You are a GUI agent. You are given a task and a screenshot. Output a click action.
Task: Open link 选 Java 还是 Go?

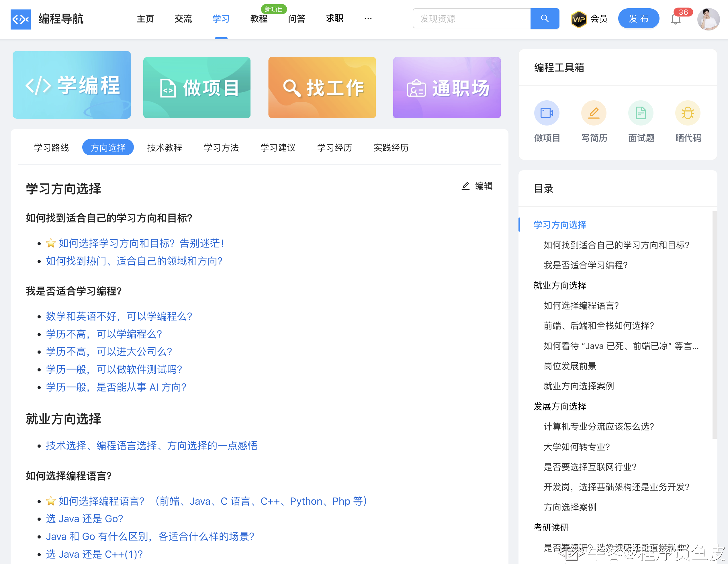pos(84,519)
